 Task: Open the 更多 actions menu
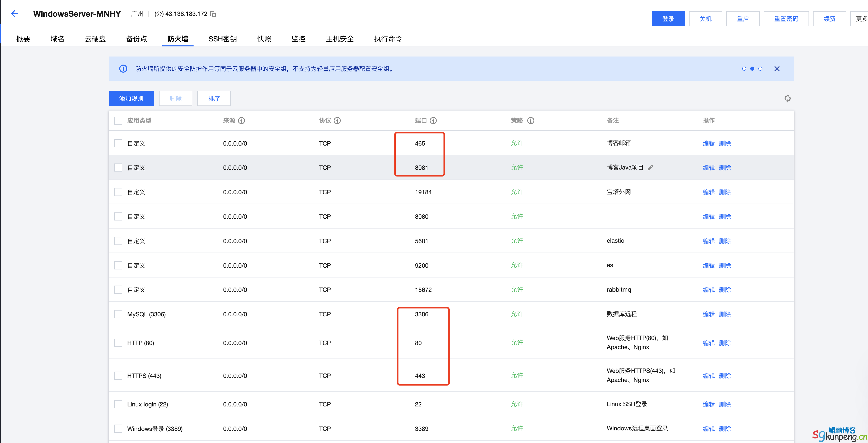(860, 19)
